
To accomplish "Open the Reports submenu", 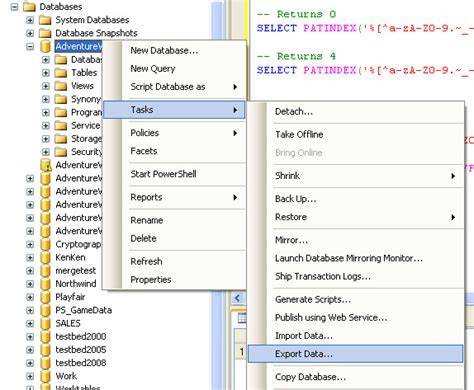I will coord(174,197).
